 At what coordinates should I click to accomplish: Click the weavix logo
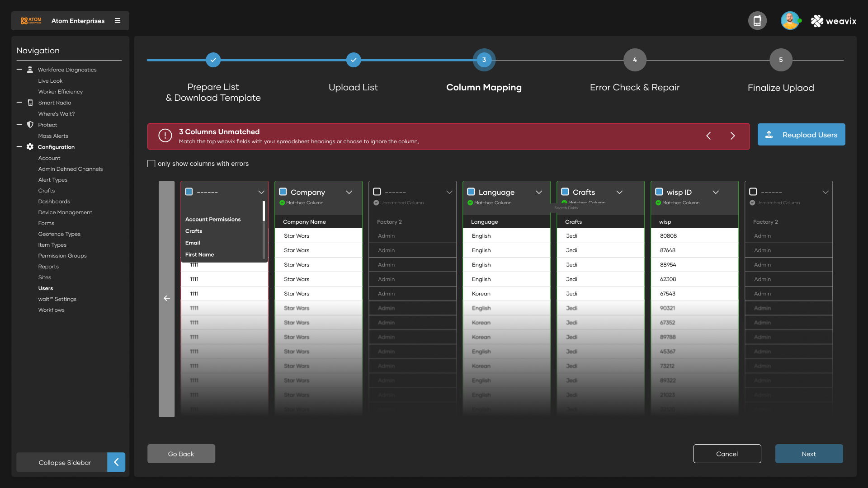pos(833,21)
